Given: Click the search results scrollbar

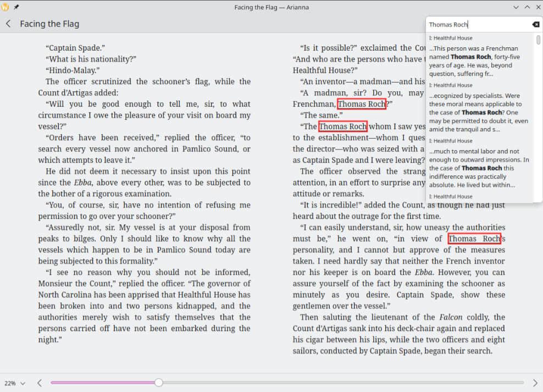Looking at the screenshot, I should pyautogui.click(x=539, y=41).
